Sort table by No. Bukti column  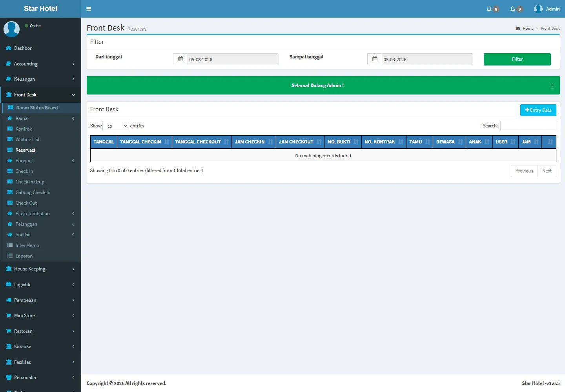[356, 142]
